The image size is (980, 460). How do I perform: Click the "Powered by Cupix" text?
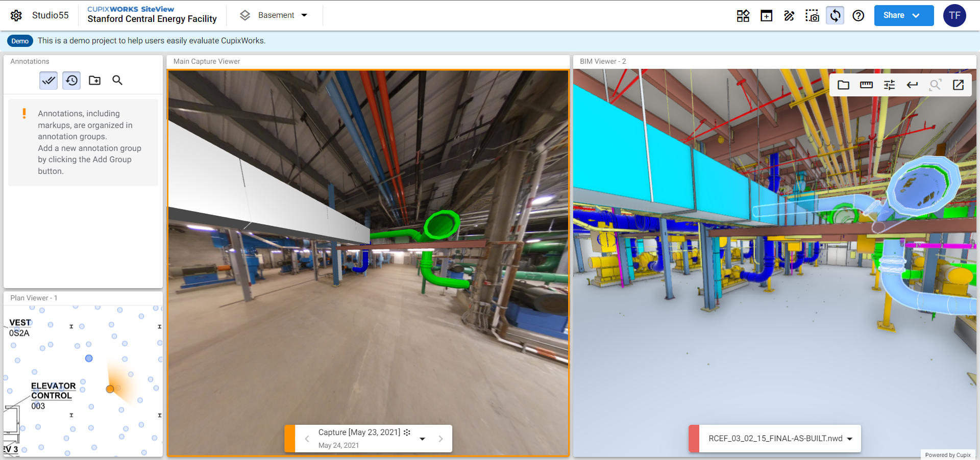point(948,455)
